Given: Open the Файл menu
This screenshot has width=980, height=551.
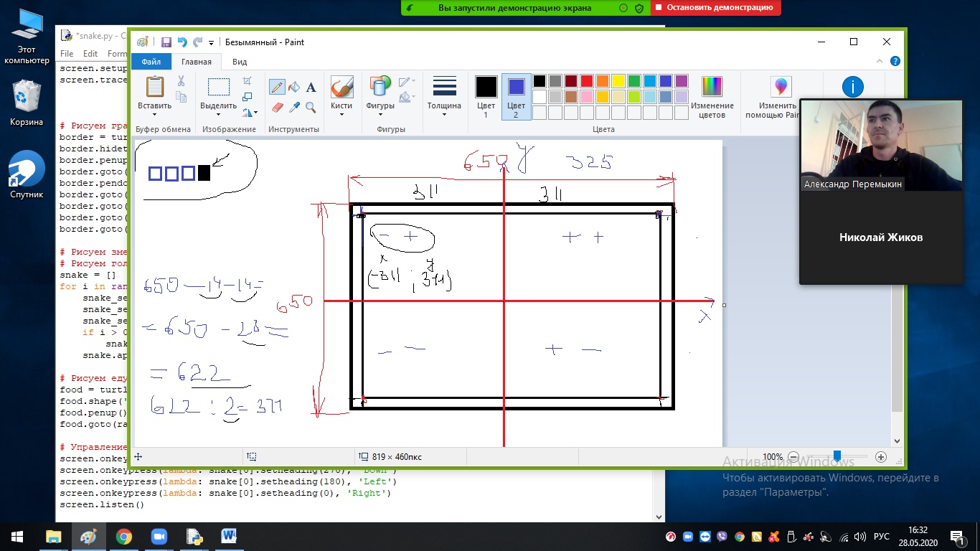Looking at the screenshot, I should click(x=151, y=62).
